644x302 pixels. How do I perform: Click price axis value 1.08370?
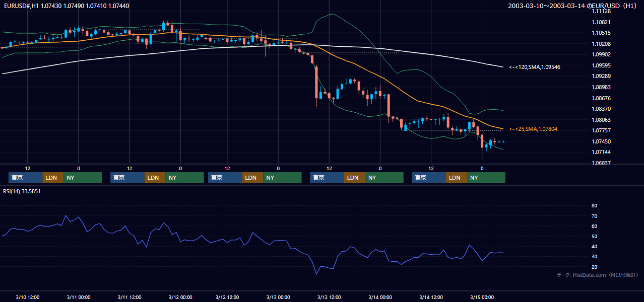[x=601, y=109]
